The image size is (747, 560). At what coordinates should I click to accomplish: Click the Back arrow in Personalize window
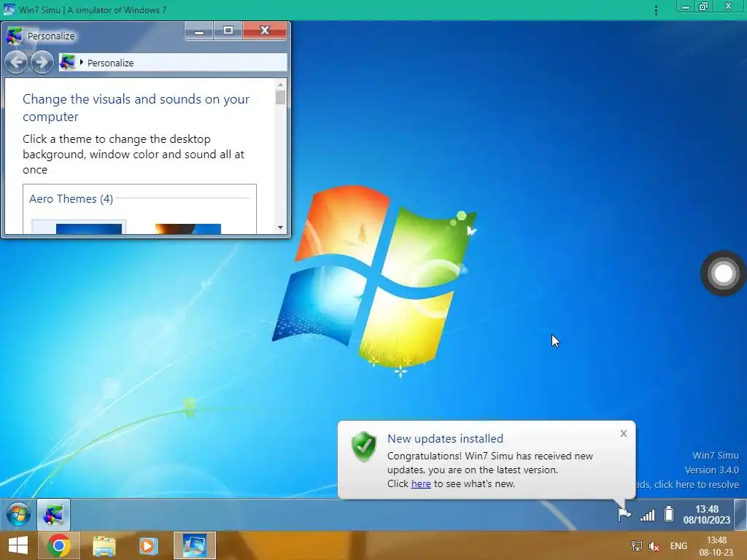click(x=16, y=62)
